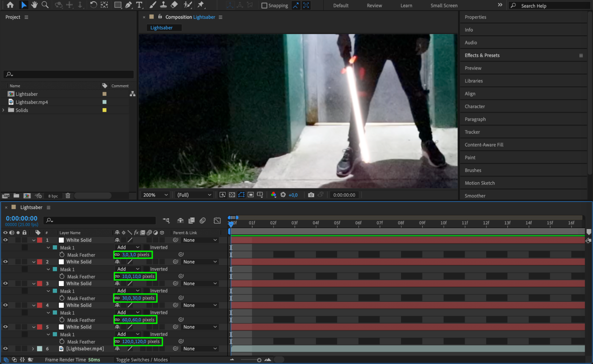Select the Pen tool
593x364 pixels.
pyautogui.click(x=128, y=5)
